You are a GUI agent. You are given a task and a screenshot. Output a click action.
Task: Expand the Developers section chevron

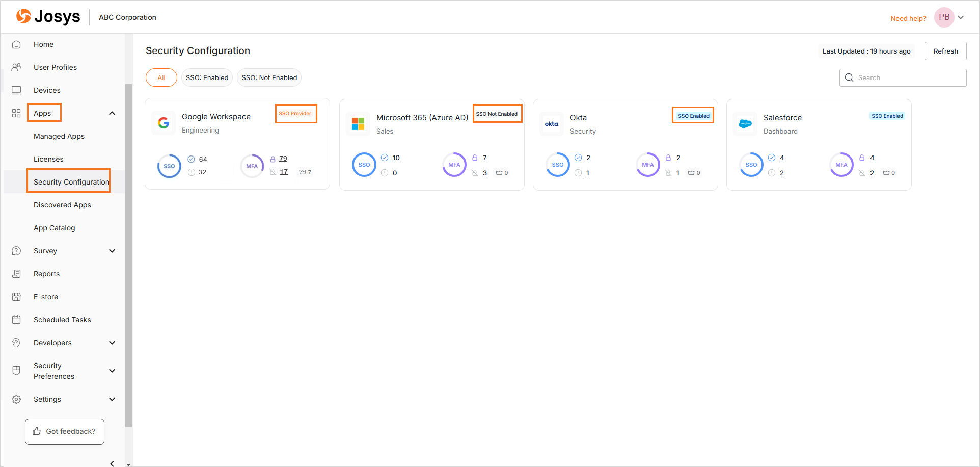tap(112, 343)
